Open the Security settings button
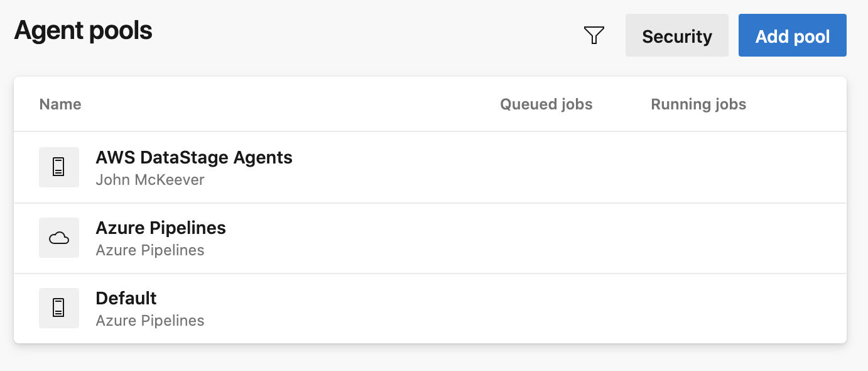The image size is (868, 371). (676, 36)
